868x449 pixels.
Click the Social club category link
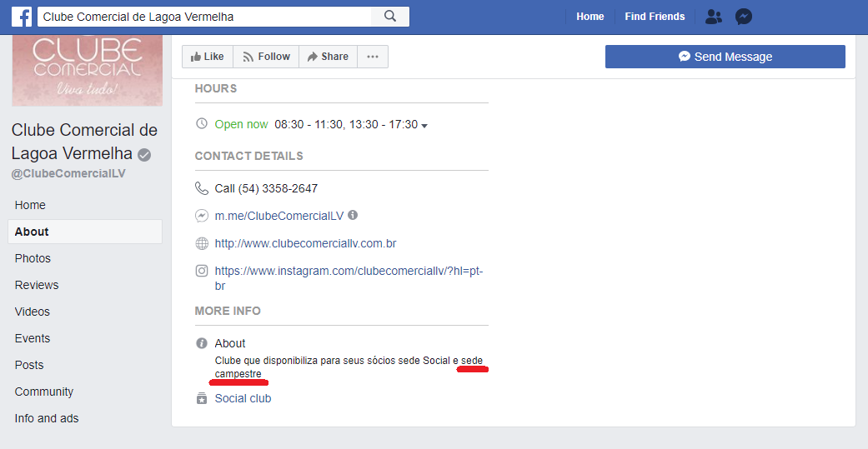click(243, 398)
